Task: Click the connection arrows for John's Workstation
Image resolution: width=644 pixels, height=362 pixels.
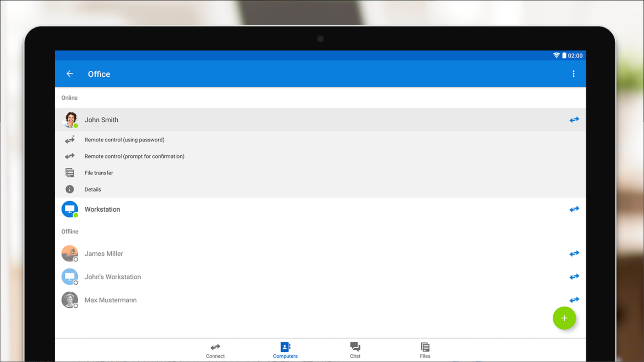Action: pos(574,277)
